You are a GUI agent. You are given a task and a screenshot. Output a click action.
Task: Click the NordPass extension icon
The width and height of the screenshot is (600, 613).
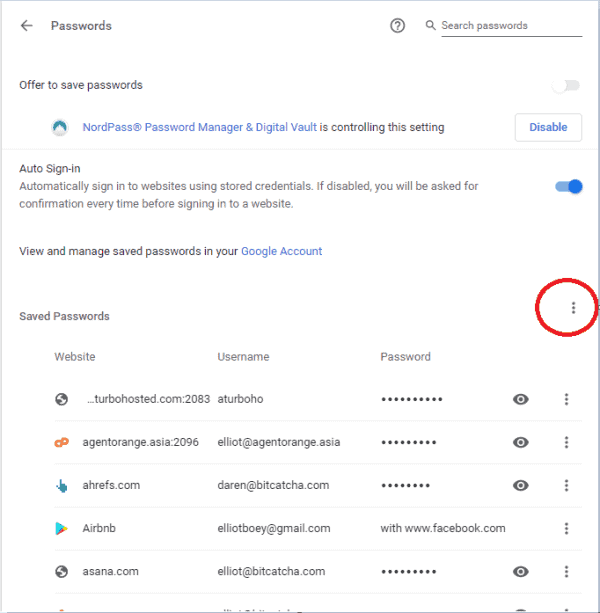pyautogui.click(x=60, y=127)
